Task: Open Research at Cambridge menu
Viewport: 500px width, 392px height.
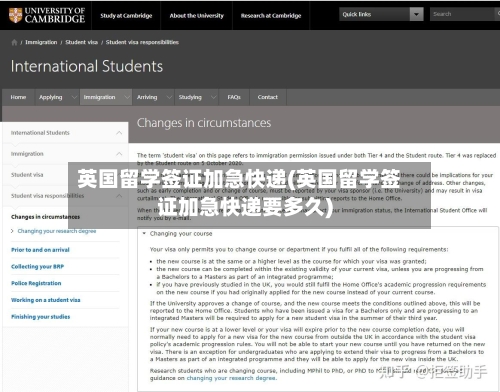Action: [271, 15]
